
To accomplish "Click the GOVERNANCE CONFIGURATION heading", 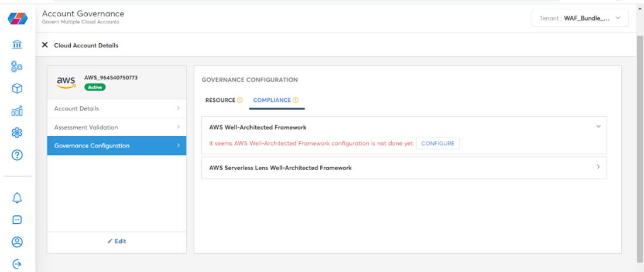I will point(250,80).
